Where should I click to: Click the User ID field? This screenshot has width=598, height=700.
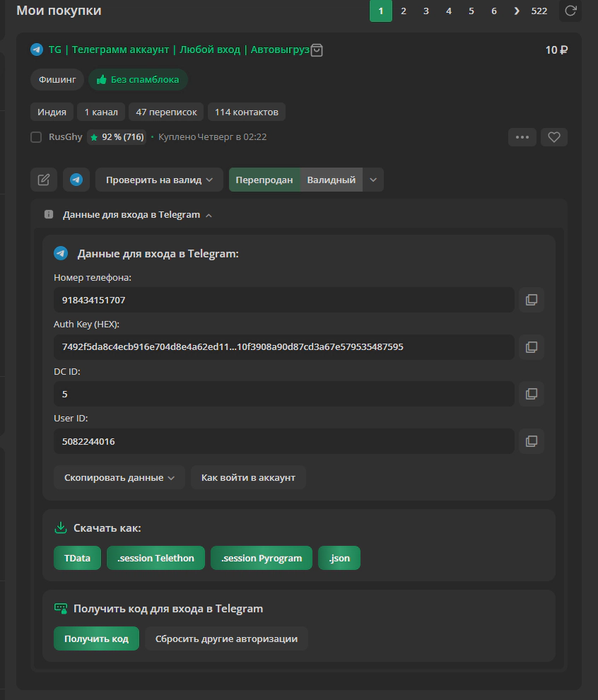coord(284,441)
